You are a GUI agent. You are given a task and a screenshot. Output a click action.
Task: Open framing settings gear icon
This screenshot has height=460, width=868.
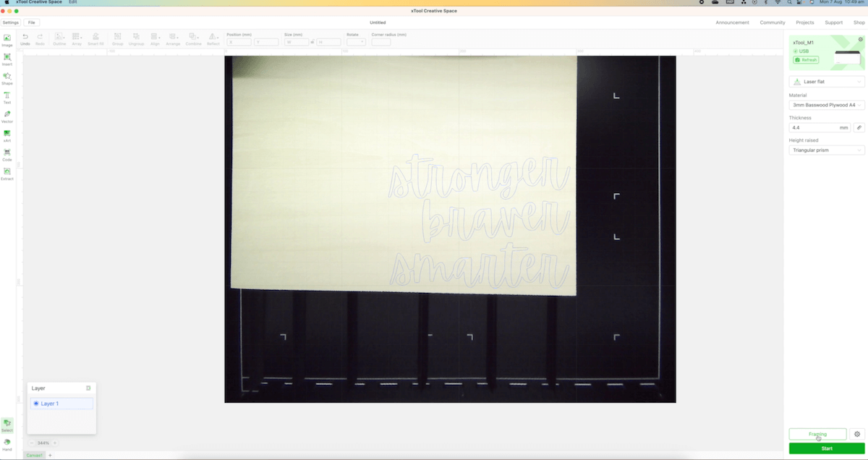[x=857, y=434]
